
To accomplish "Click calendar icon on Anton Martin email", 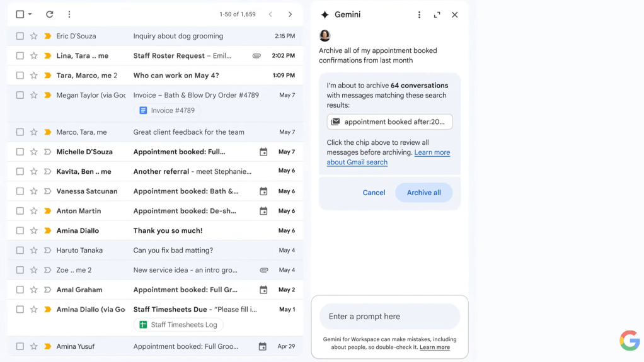I will pyautogui.click(x=263, y=211).
